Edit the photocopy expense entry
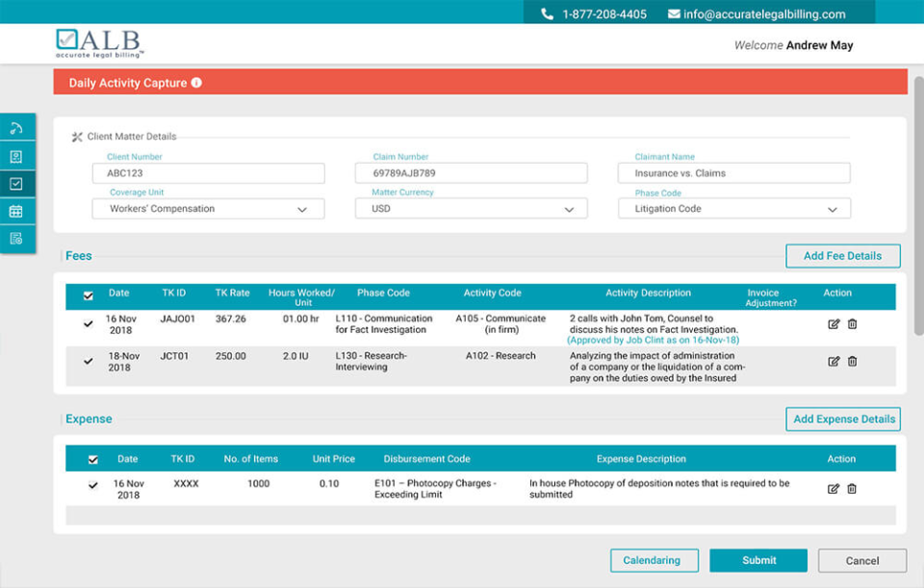This screenshot has height=588, width=924. click(834, 489)
